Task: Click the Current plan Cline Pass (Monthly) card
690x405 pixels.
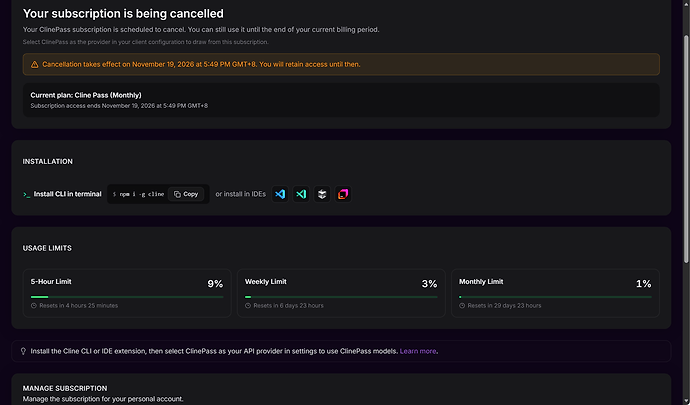Action: (x=341, y=100)
